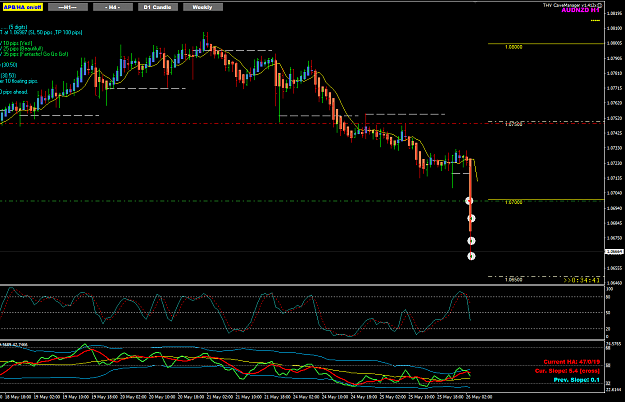The height and width of the screenshot is (402, 625).
Task: Click the 1.07715 price axis value
Action: [x=614, y=88]
